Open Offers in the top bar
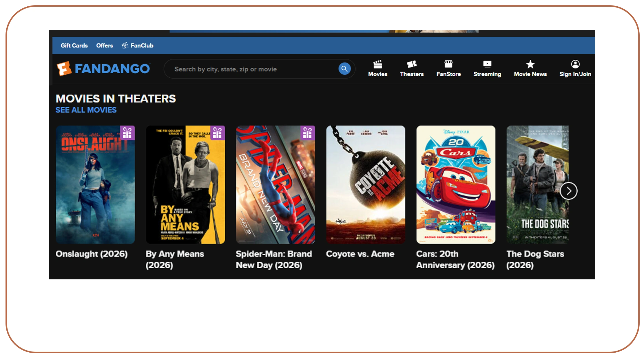644x359 pixels. [105, 45]
